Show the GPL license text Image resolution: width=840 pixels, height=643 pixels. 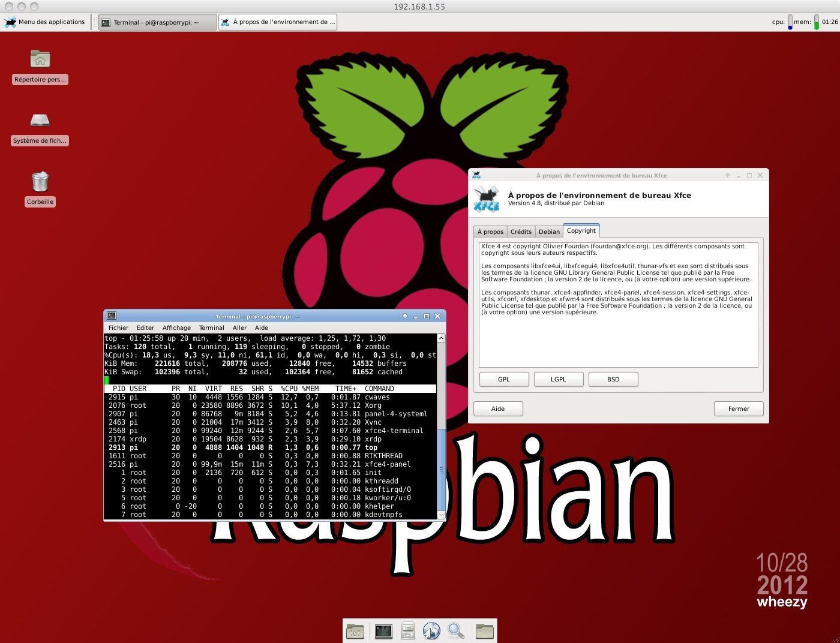click(x=504, y=379)
